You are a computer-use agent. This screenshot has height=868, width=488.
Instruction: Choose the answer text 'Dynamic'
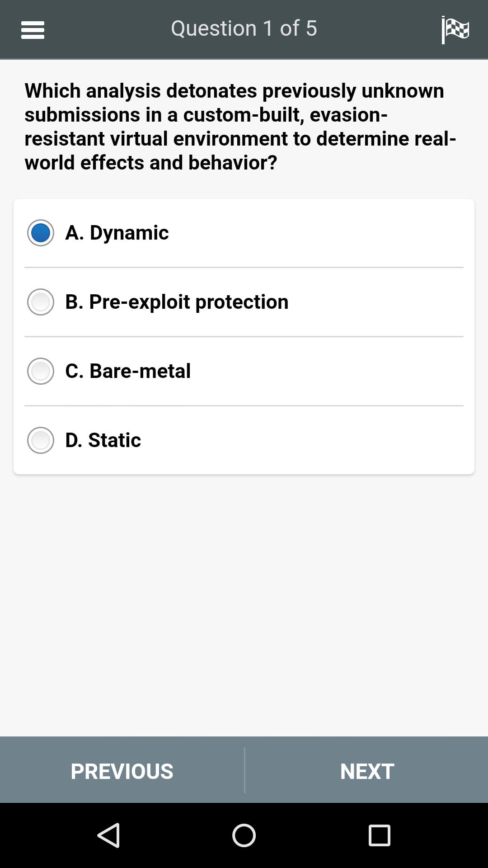[x=129, y=233]
